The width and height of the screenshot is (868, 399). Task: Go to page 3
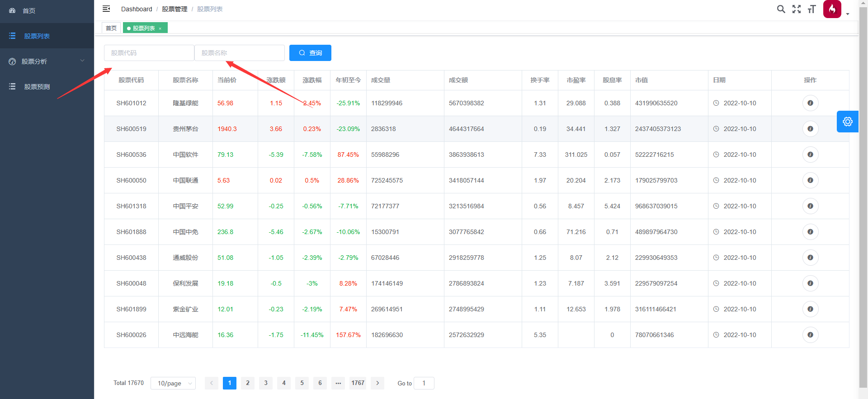click(266, 383)
